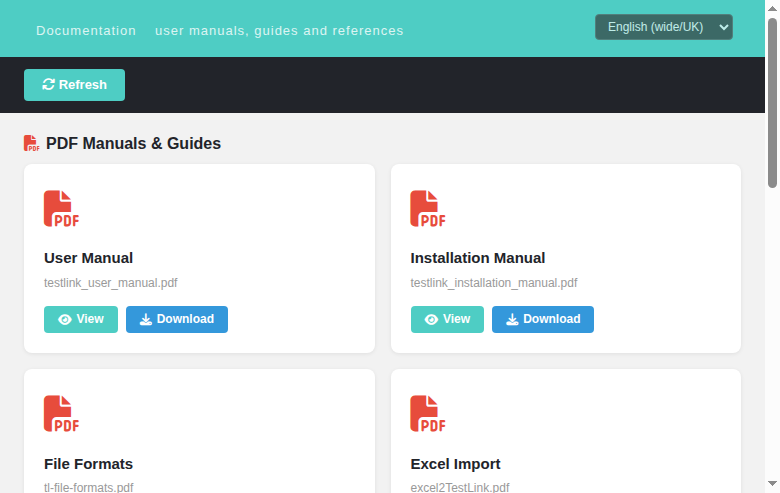
Task: Download the Installation Manual PDF
Action: click(543, 319)
